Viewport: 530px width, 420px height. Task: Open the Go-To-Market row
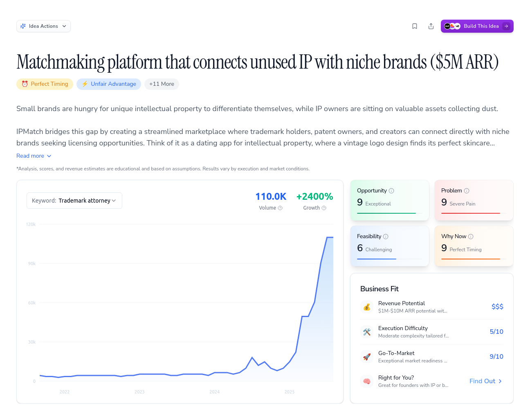pyautogui.click(x=431, y=357)
